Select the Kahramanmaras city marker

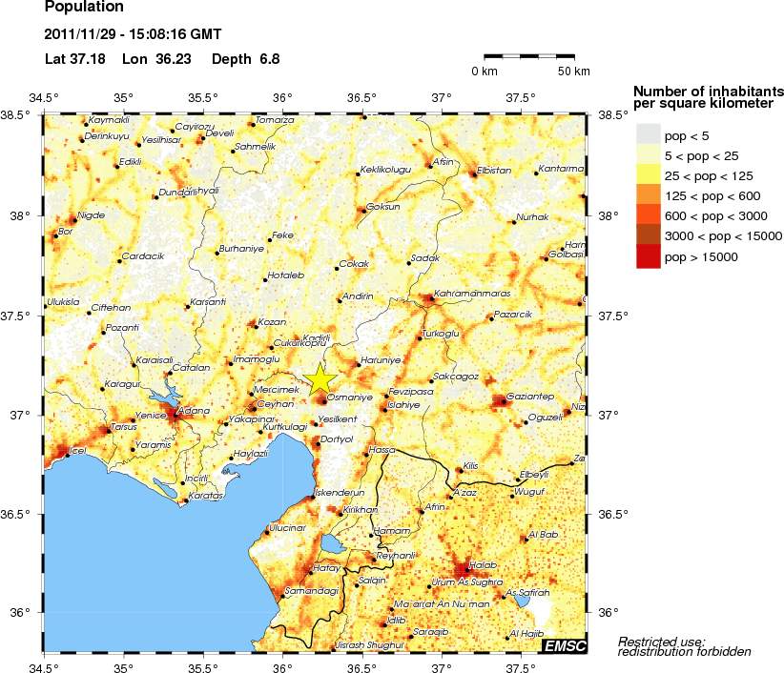(x=430, y=298)
